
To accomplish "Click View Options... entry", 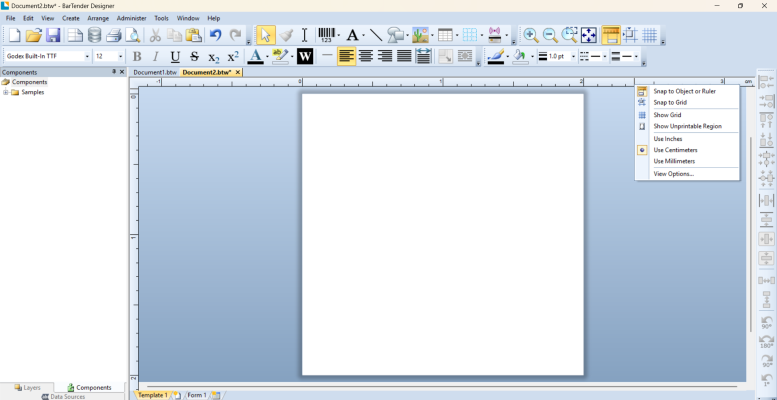I will tap(673, 174).
